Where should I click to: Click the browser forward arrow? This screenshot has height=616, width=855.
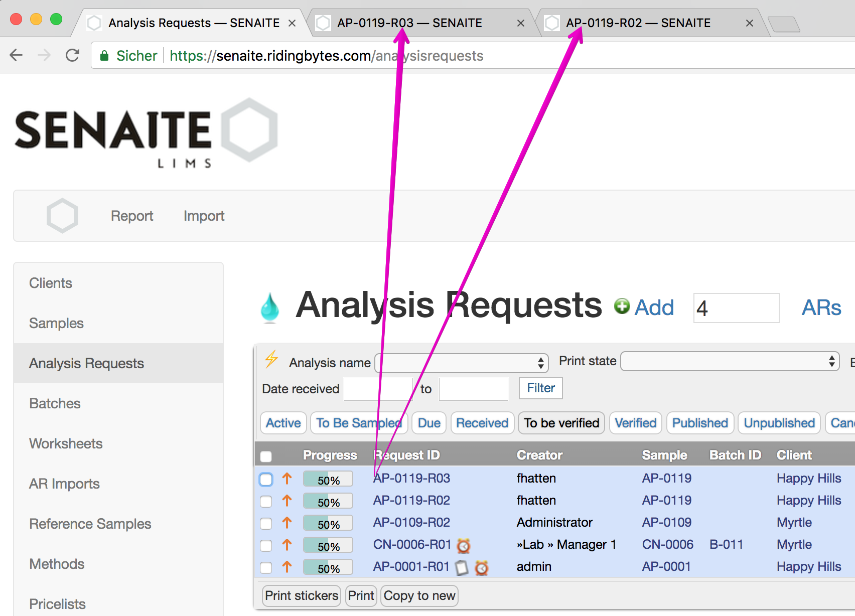[44, 55]
